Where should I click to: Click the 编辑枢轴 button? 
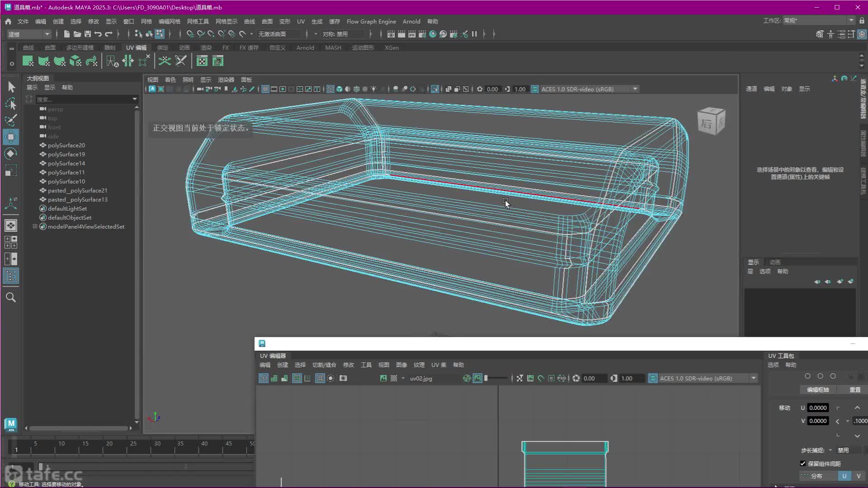click(x=818, y=389)
